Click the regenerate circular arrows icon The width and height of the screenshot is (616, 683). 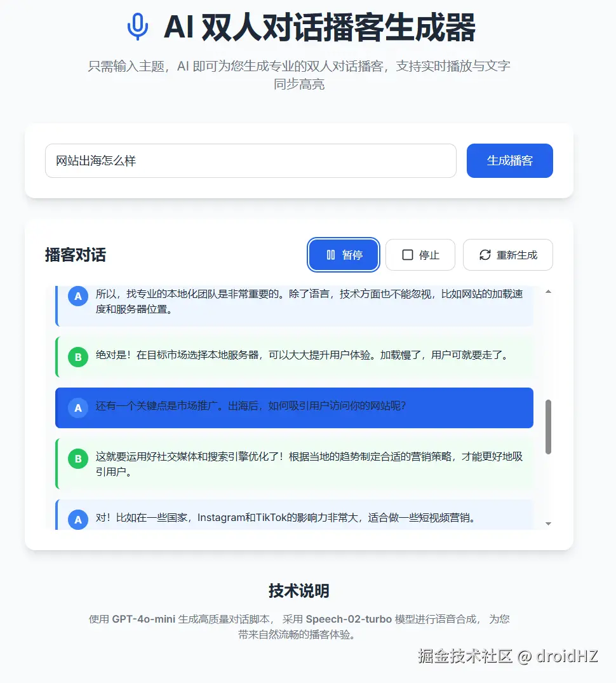pos(485,255)
